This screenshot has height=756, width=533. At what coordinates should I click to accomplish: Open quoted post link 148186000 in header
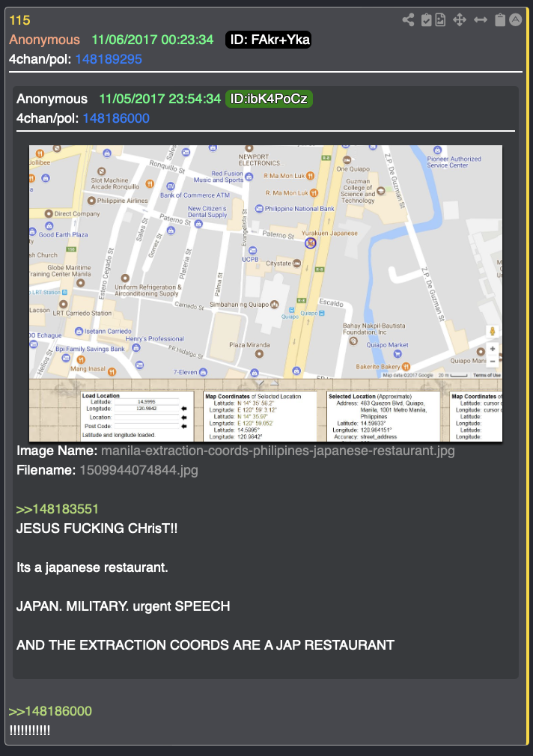(116, 118)
